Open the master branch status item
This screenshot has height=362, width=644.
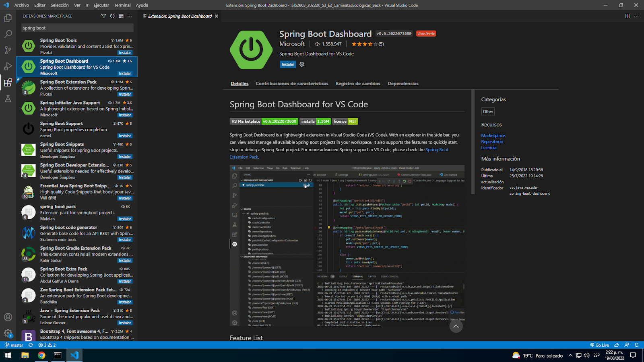[14, 345]
